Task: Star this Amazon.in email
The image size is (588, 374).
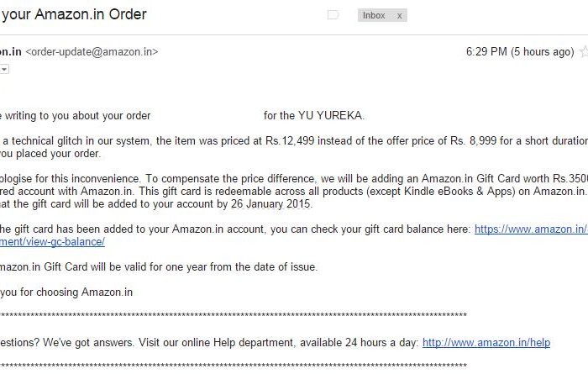Action: click(584, 52)
